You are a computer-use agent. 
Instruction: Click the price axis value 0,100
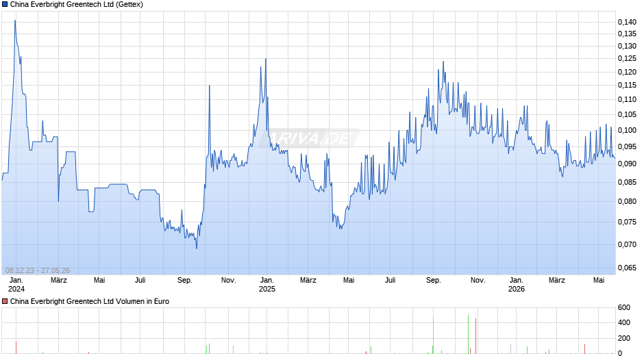click(x=627, y=130)
